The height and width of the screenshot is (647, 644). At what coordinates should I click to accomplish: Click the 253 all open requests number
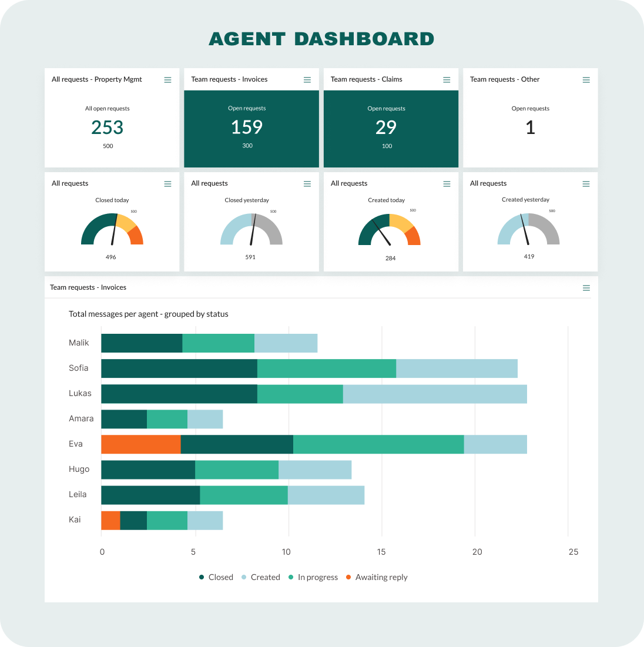coord(108,127)
